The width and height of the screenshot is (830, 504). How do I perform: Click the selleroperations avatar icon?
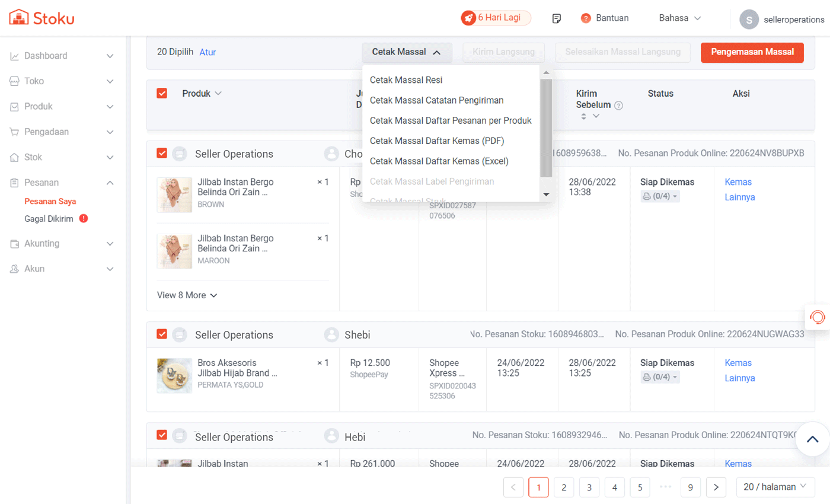click(749, 20)
